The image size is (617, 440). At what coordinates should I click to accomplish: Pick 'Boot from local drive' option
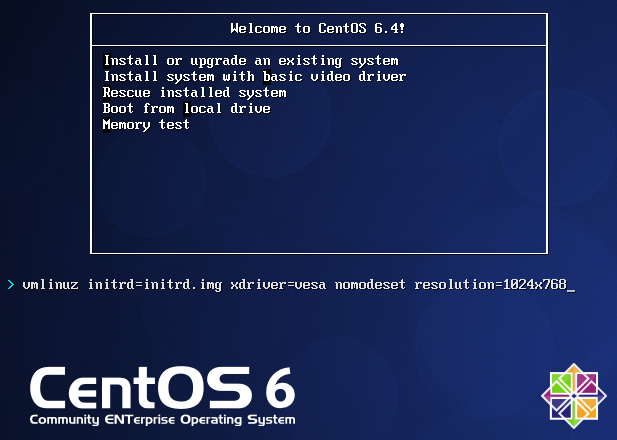point(187,109)
